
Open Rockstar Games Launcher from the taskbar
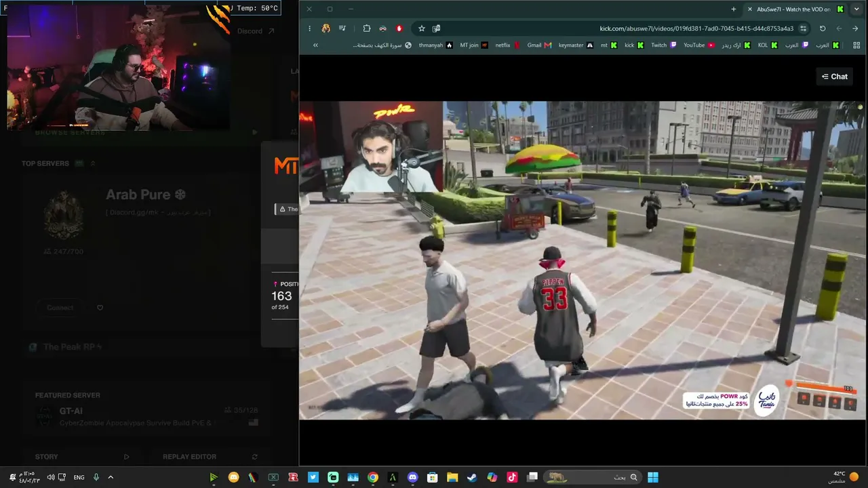click(x=294, y=477)
